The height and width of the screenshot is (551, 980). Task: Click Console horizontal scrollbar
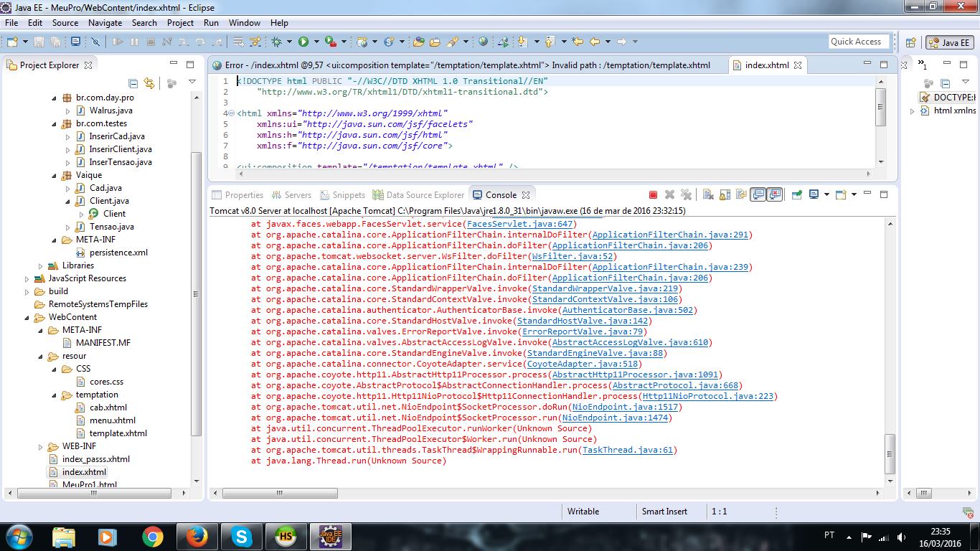(547, 494)
